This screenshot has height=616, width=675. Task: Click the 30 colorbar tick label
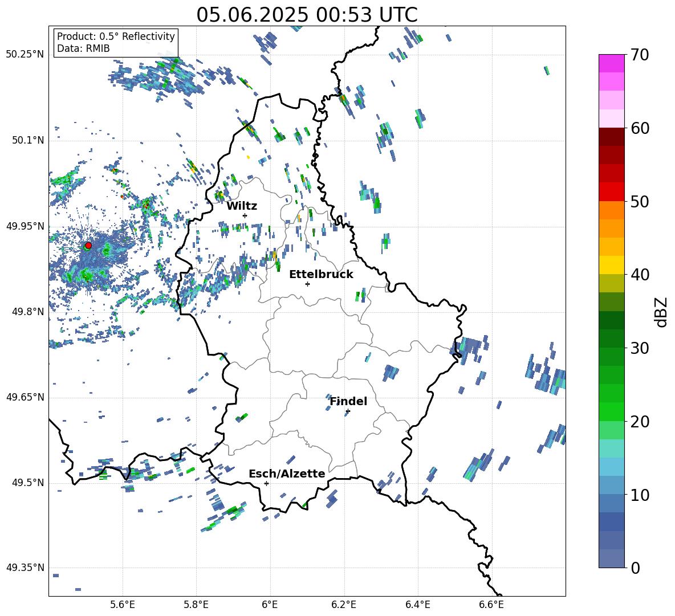pos(640,348)
